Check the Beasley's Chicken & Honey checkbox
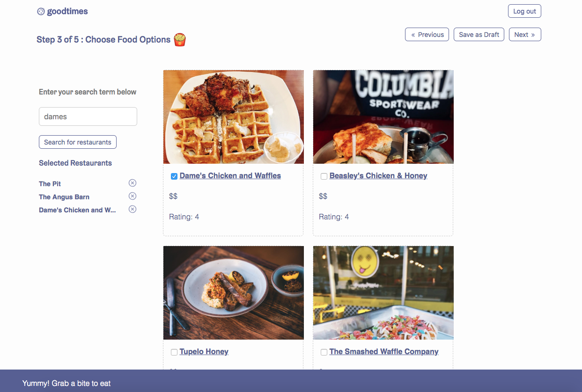582x392 pixels. pos(324,176)
